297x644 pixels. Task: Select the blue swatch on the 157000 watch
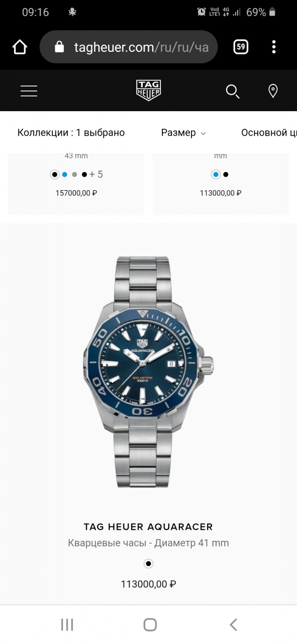(x=64, y=175)
